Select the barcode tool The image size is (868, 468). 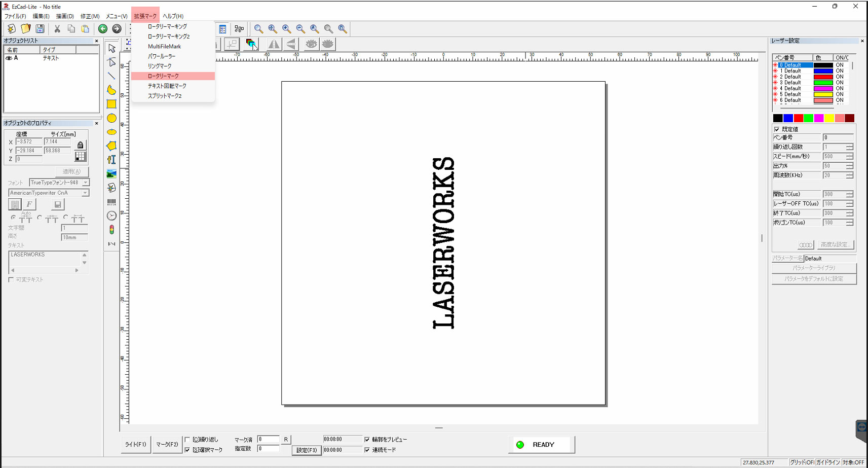(x=111, y=202)
